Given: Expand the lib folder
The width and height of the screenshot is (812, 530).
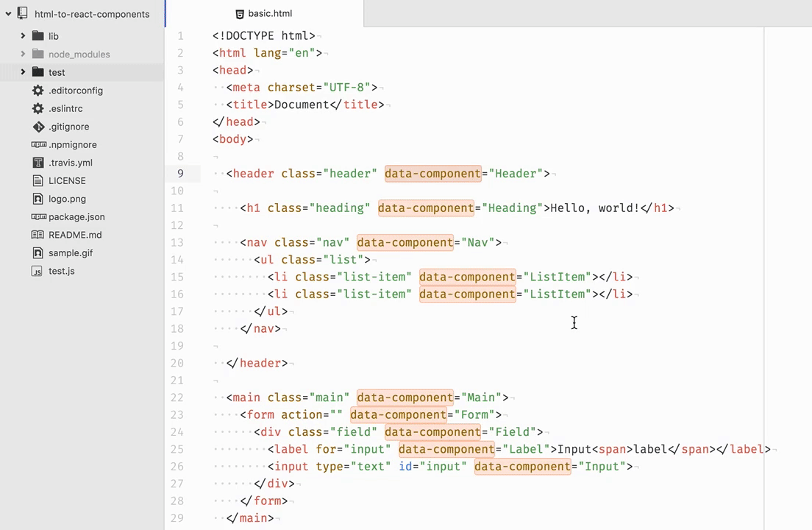Looking at the screenshot, I should pos(23,35).
